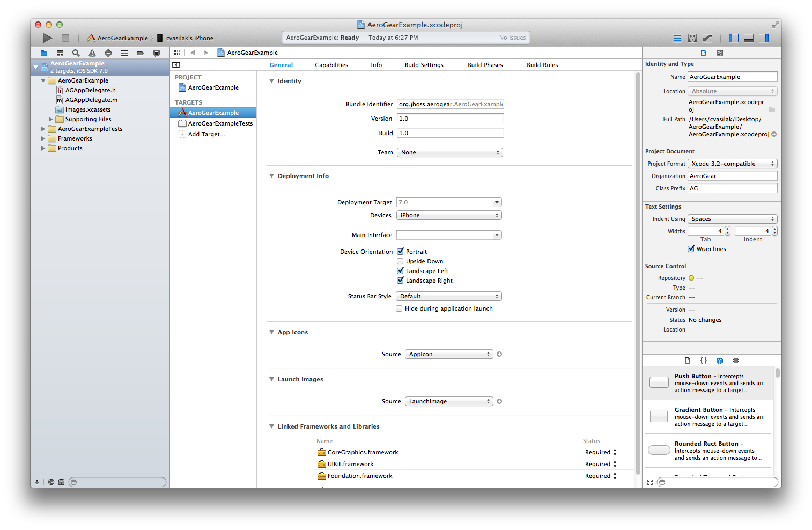The image size is (812, 530).
Task: Adjust the Tab width stepper
Action: (727, 231)
